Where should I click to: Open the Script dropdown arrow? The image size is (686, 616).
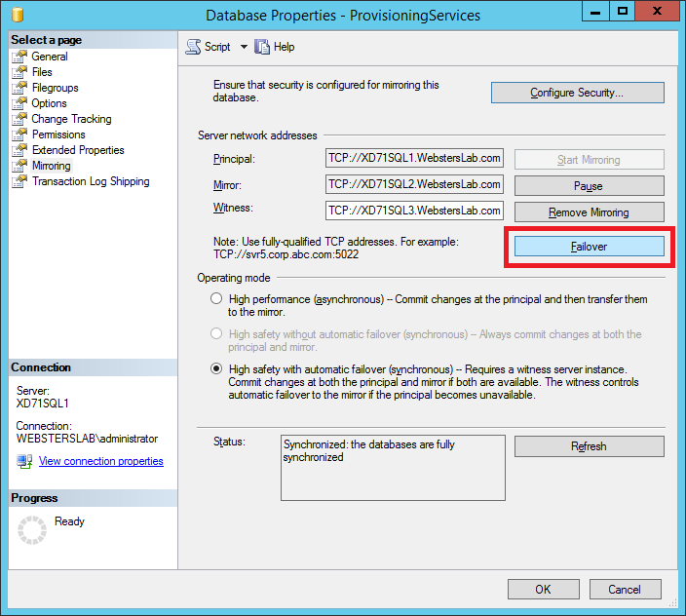tap(244, 47)
